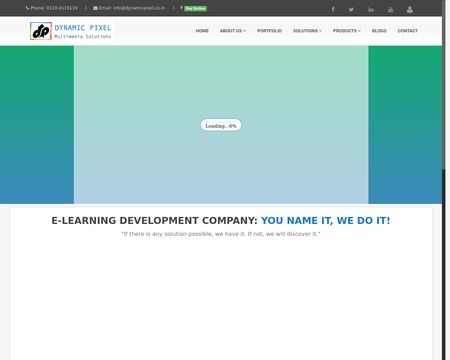The image size is (450, 360).
Task: Open the Blogs menu item
Action: (x=379, y=31)
